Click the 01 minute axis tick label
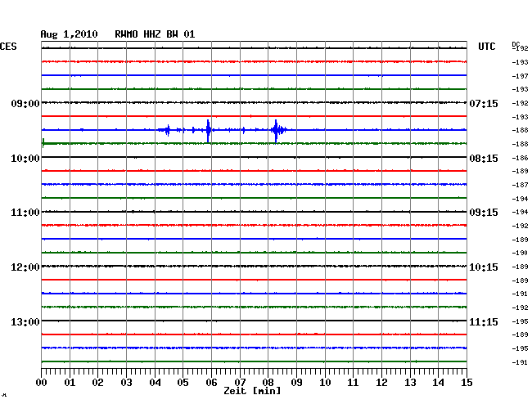 click(70, 383)
